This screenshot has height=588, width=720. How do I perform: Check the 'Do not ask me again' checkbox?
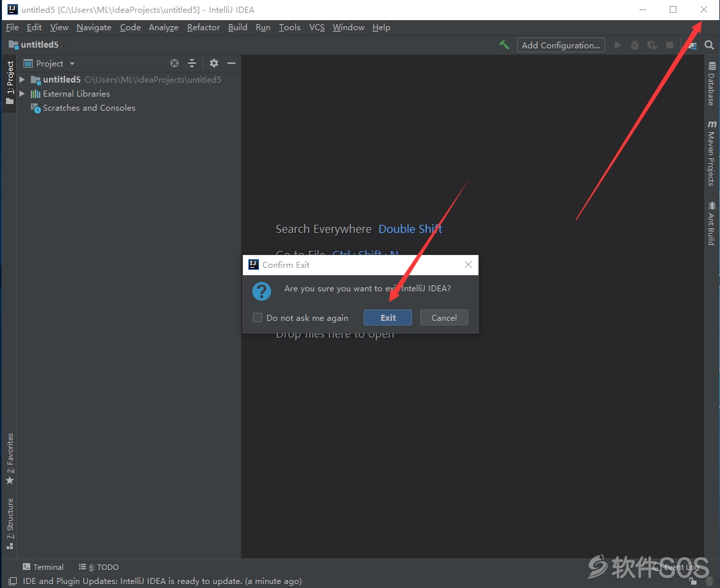click(x=258, y=318)
